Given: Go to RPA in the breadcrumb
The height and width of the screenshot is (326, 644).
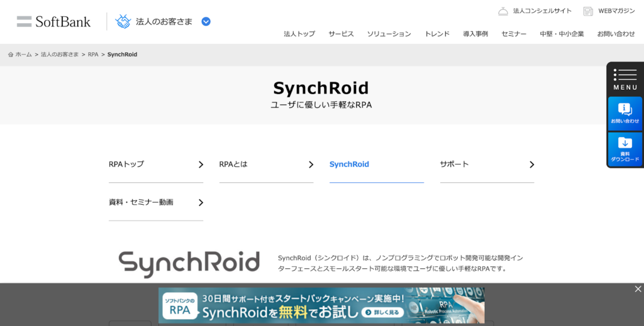Looking at the screenshot, I should pos(93,55).
